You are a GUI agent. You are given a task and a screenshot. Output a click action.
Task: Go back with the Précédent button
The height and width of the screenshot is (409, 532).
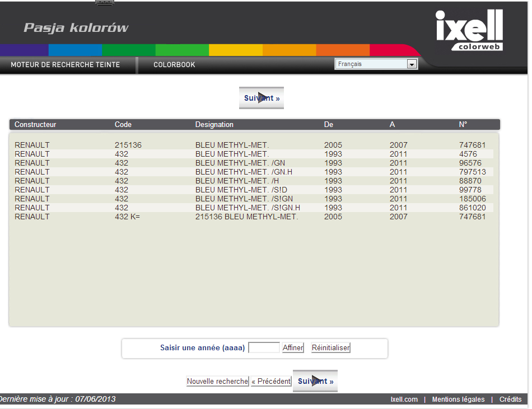coord(271,381)
